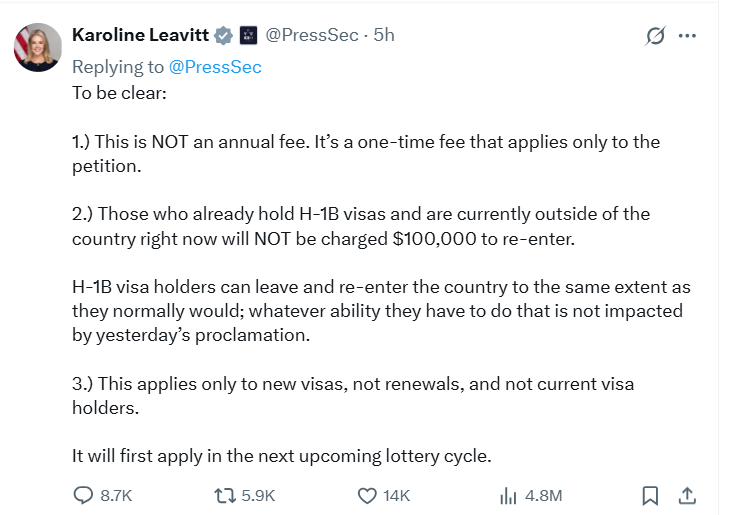Click the reply speech bubble icon
The image size is (739, 515).
(85, 495)
